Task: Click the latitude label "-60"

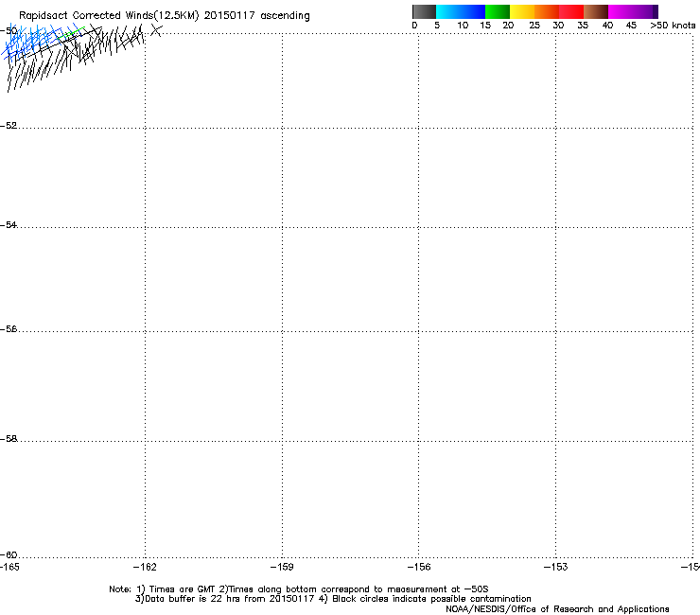Action: (9, 555)
